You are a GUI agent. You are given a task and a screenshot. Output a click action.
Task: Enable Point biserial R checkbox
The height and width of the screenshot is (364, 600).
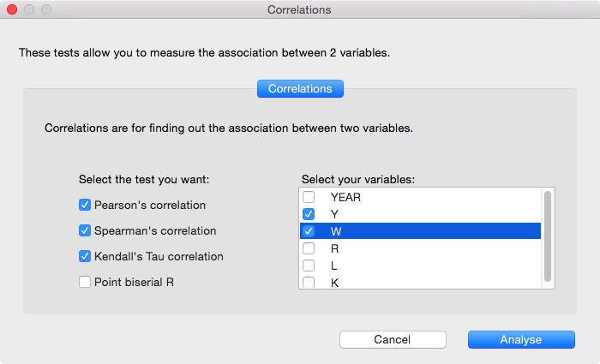click(x=85, y=282)
